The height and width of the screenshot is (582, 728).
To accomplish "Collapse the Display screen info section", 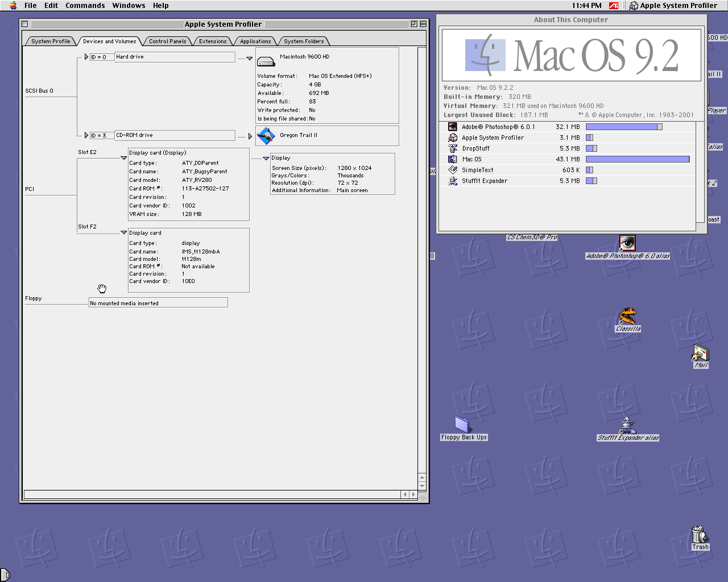I will click(x=266, y=159).
